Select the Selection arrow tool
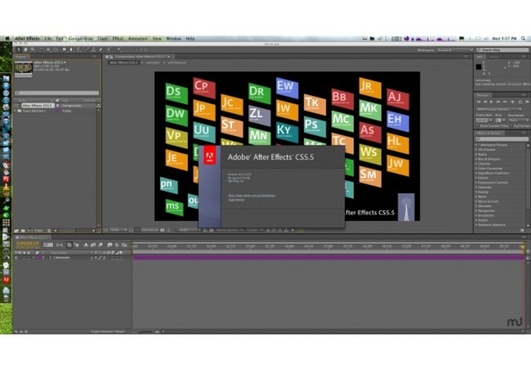This screenshot has height=370, width=531. (19, 50)
